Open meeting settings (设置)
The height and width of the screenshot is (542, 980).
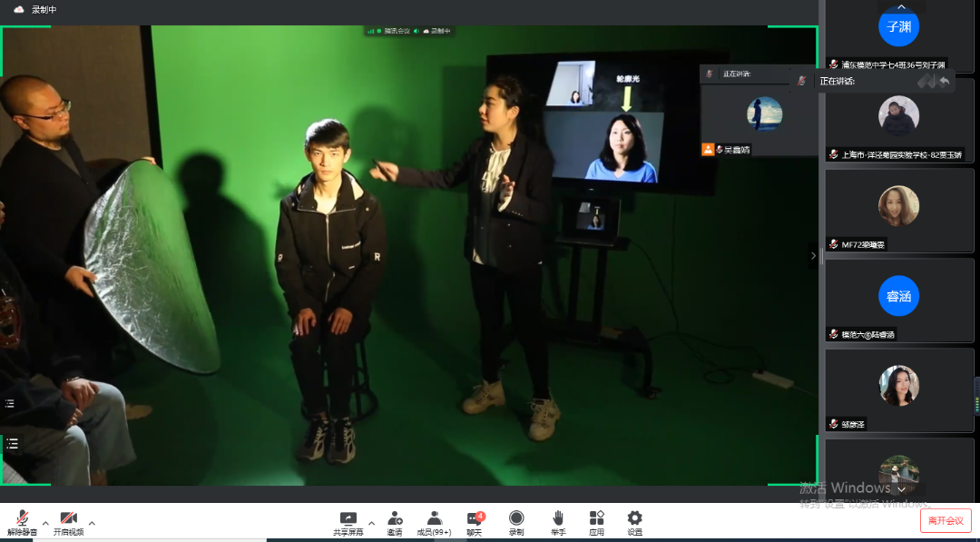coord(634,523)
